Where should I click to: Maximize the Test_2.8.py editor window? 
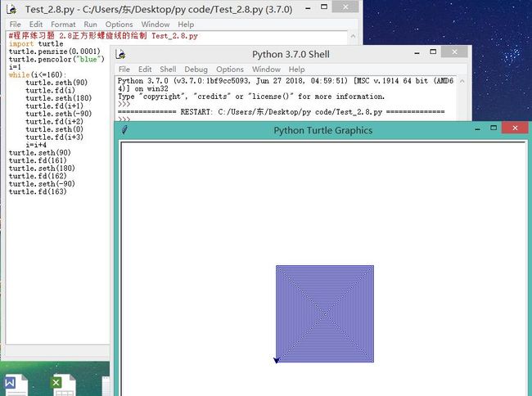324,7
